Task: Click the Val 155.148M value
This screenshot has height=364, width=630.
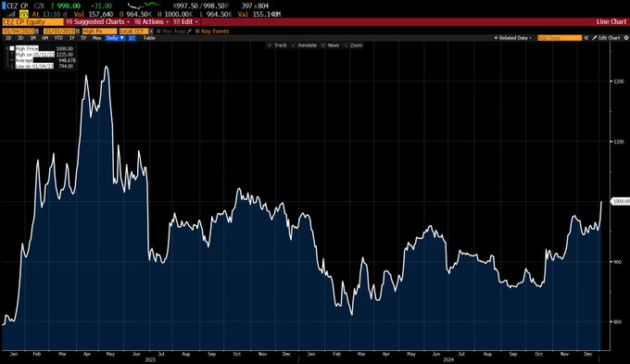Action: point(259,14)
